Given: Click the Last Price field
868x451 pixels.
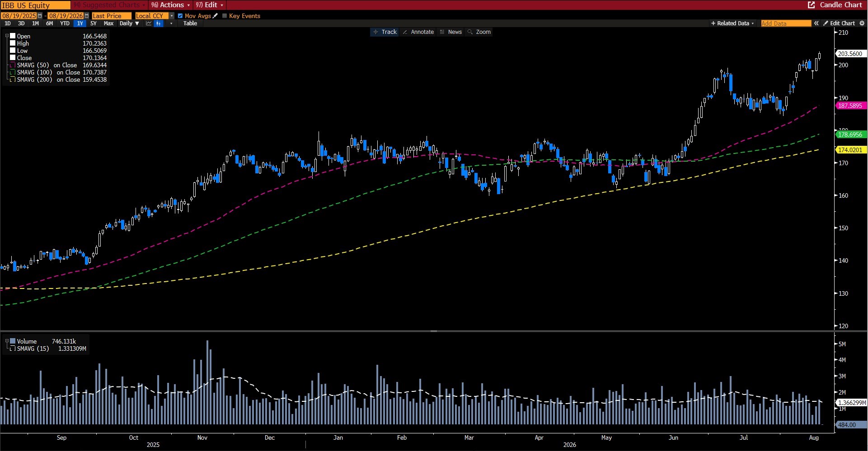Looking at the screenshot, I should [111, 16].
